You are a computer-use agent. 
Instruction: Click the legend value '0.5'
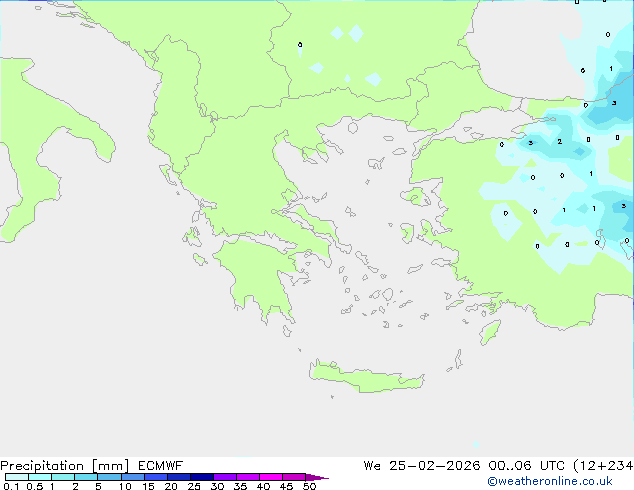click(34, 486)
